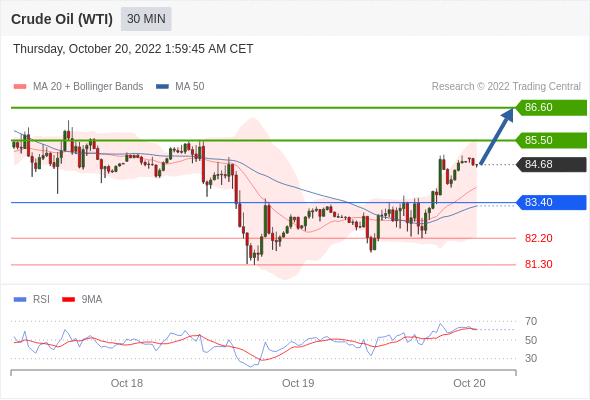The width and height of the screenshot is (590, 400).
Task: Click the Research © 2022 Trading Central credit
Action: (x=506, y=87)
